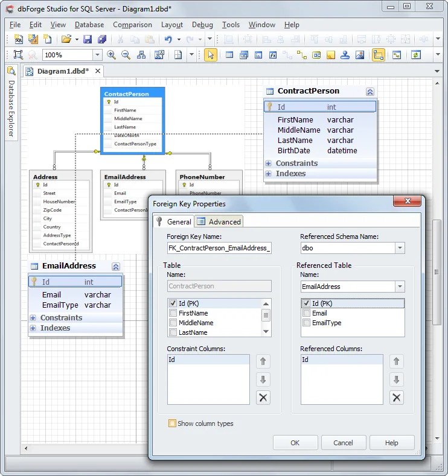Remove the constraint column with X
448x476 pixels.
tap(263, 398)
